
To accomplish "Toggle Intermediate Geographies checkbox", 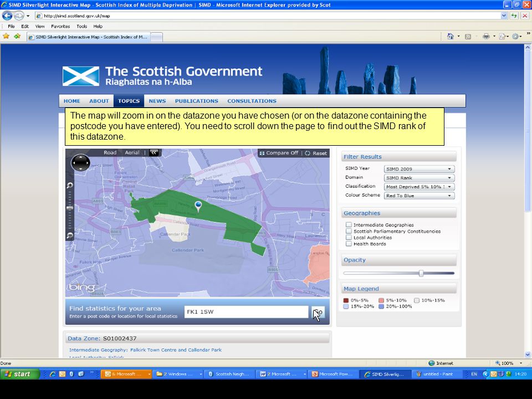I will pyautogui.click(x=349, y=224).
